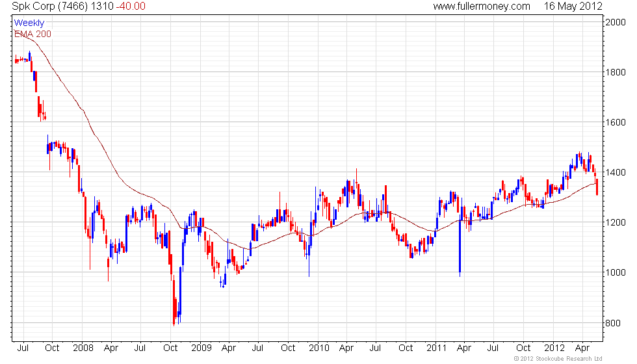Click the 1000 price axis label
The height and width of the screenshot is (364, 637).
[x=616, y=272]
